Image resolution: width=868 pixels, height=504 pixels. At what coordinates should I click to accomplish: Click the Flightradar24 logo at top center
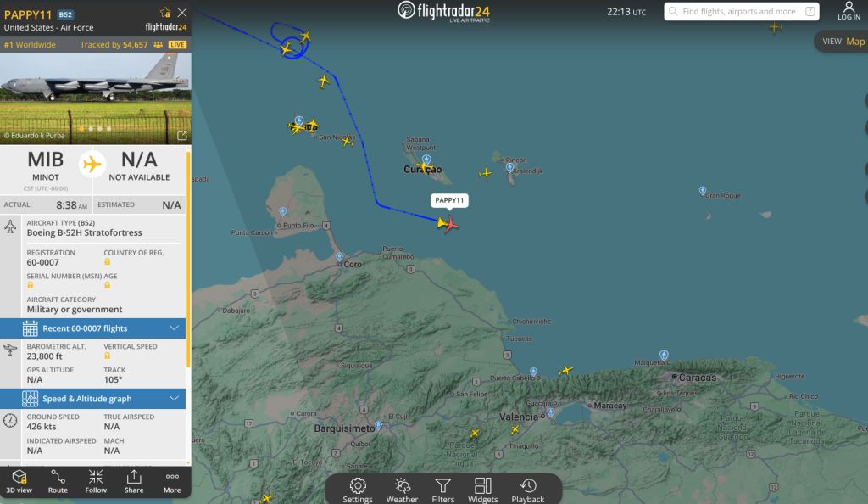(443, 11)
